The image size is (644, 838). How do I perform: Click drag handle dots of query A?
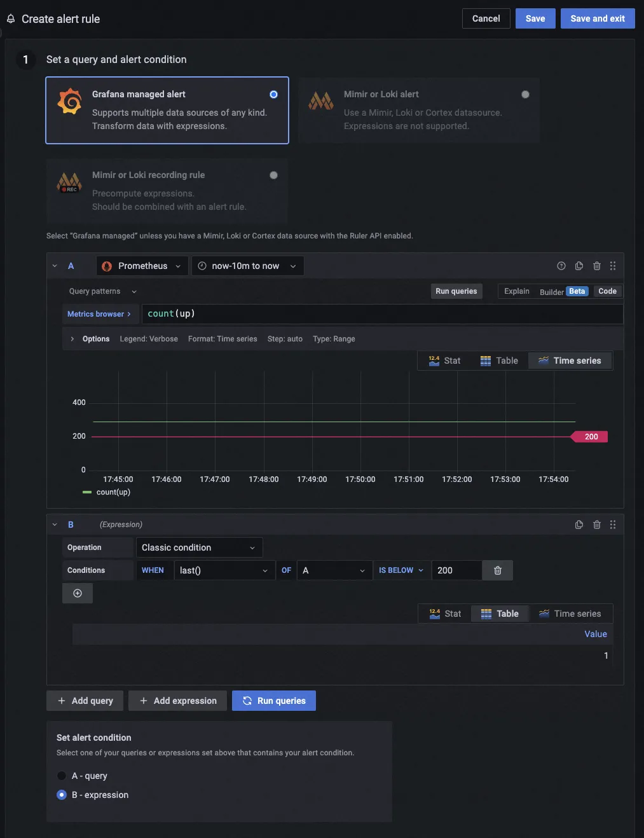click(613, 266)
